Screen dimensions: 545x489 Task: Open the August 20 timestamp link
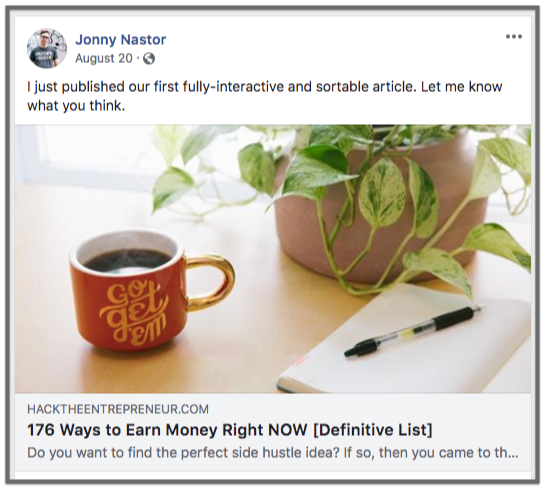[x=104, y=58]
